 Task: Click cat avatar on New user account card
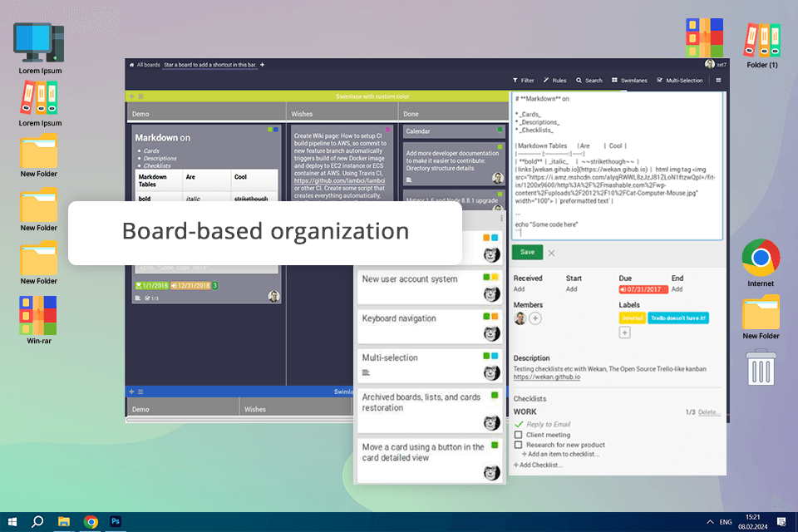491,294
